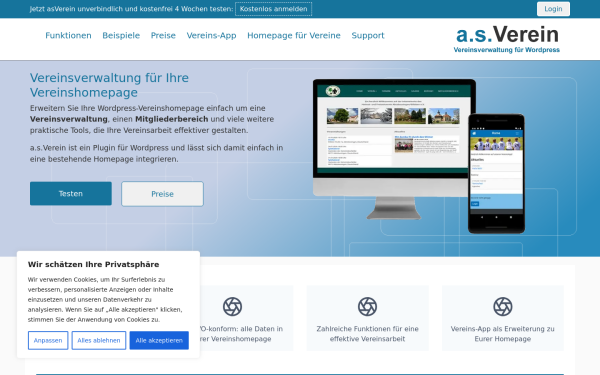The image size is (600, 375).
Task: Click text Vereins-App als Erweiterung zu Eurer Homepage
Action: pyautogui.click(x=502, y=334)
